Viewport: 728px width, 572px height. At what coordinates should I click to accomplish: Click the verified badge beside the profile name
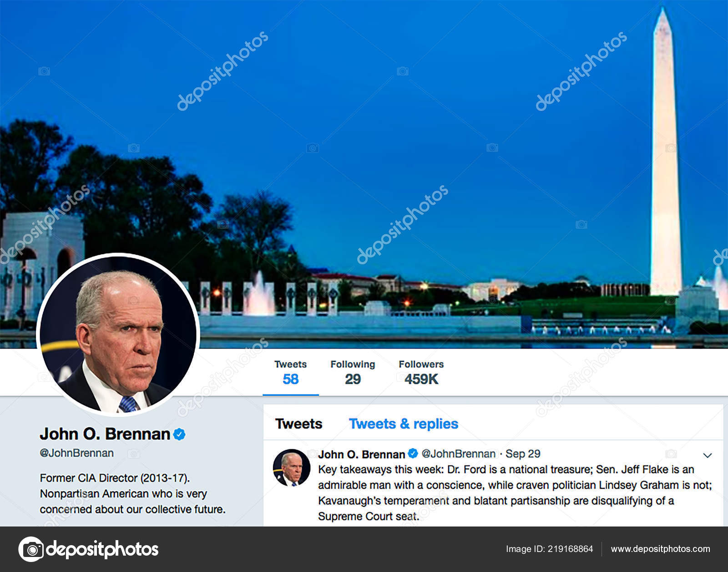click(x=179, y=434)
